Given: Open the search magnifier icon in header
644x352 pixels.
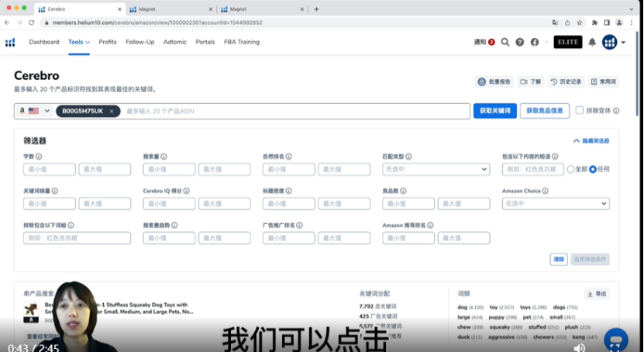Looking at the screenshot, I should (505, 42).
